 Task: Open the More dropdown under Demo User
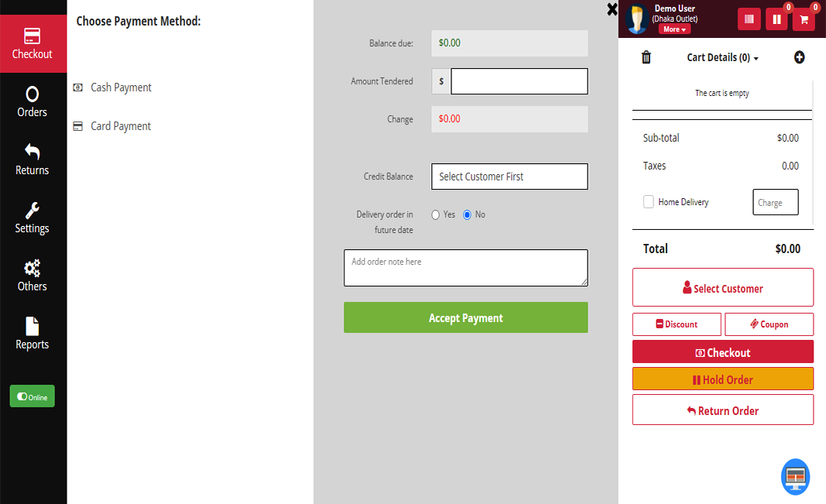tap(674, 29)
